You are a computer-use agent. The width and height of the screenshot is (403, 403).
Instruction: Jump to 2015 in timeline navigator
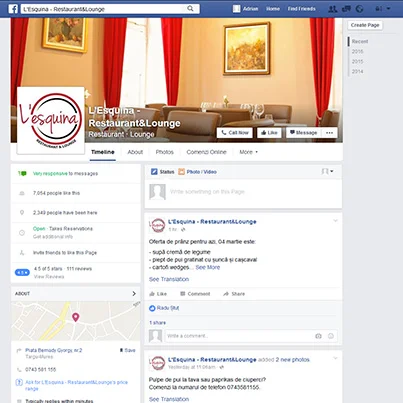tap(357, 62)
